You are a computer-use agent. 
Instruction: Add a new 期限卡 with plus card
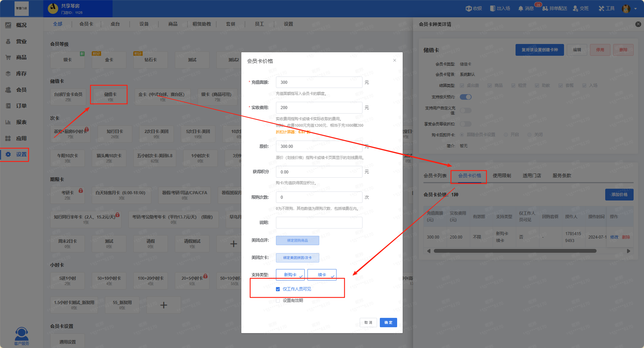234,244
